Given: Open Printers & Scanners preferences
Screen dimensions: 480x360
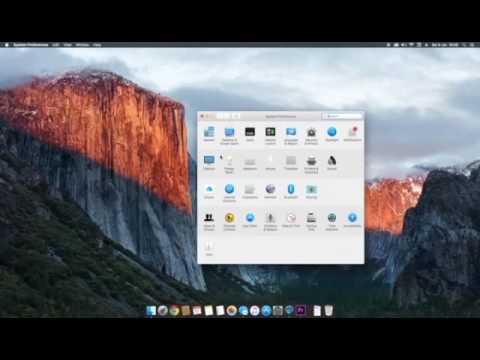Looking at the screenshot, I should [311, 164].
